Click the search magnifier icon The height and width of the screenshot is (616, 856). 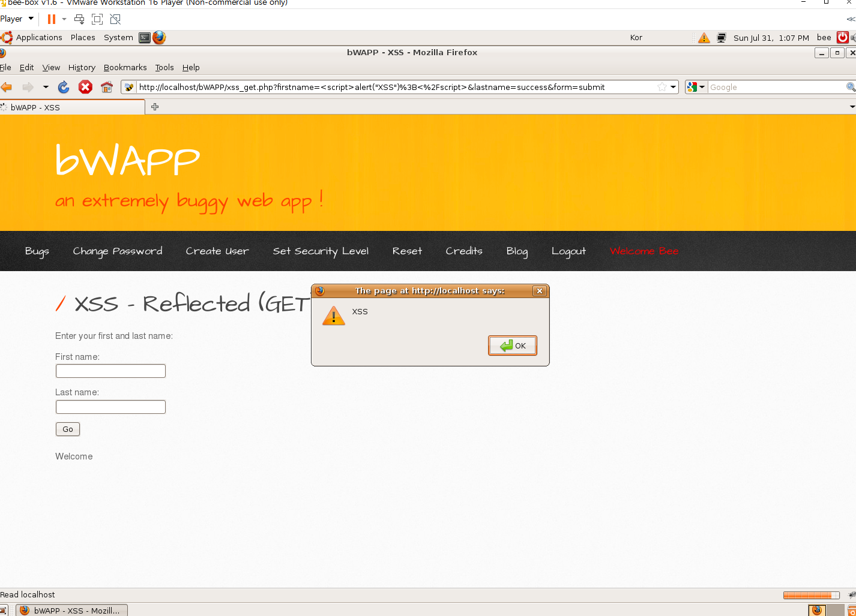click(851, 87)
